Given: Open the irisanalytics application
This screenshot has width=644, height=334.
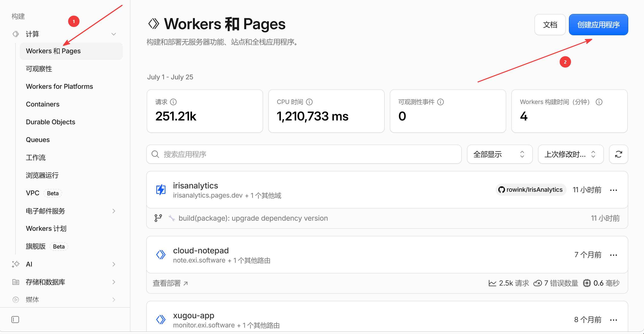Looking at the screenshot, I should pyautogui.click(x=195, y=185).
